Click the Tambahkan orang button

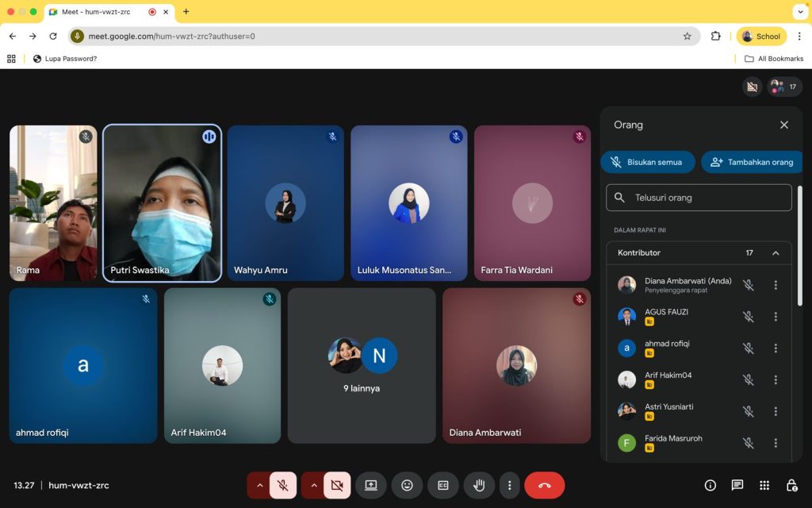752,162
